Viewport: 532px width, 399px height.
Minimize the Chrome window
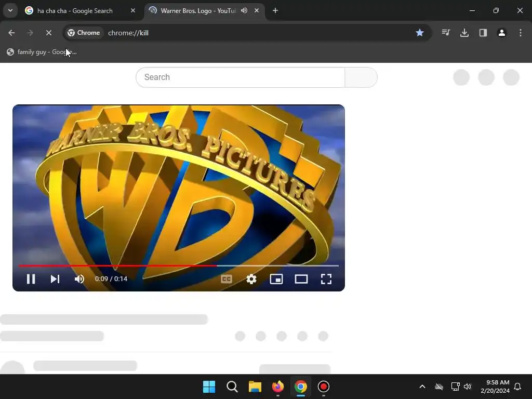(472, 10)
